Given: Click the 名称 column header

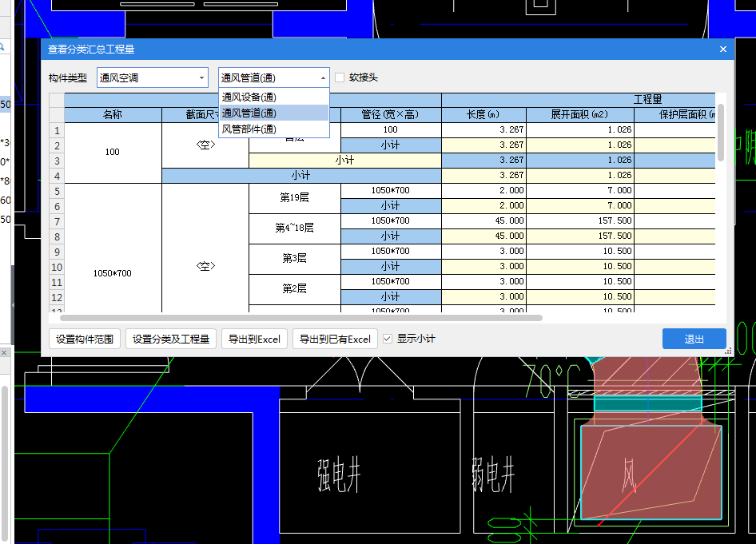Looking at the screenshot, I should (113, 115).
